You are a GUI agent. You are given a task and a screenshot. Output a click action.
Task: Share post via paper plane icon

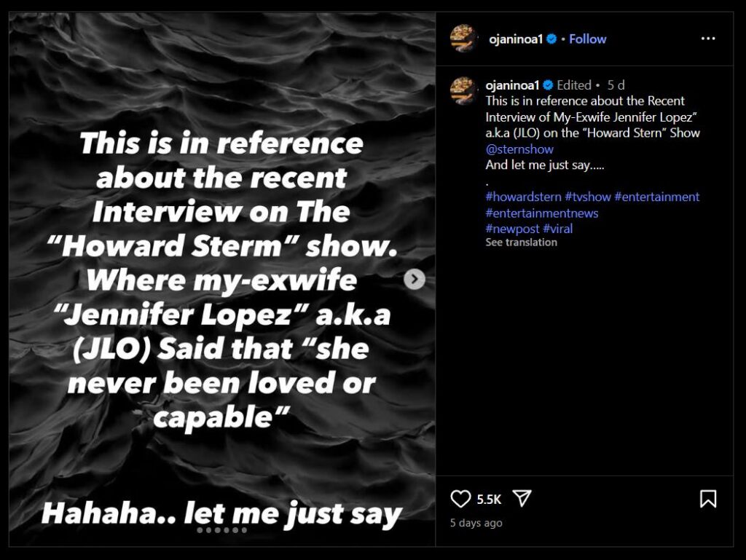[x=521, y=498]
